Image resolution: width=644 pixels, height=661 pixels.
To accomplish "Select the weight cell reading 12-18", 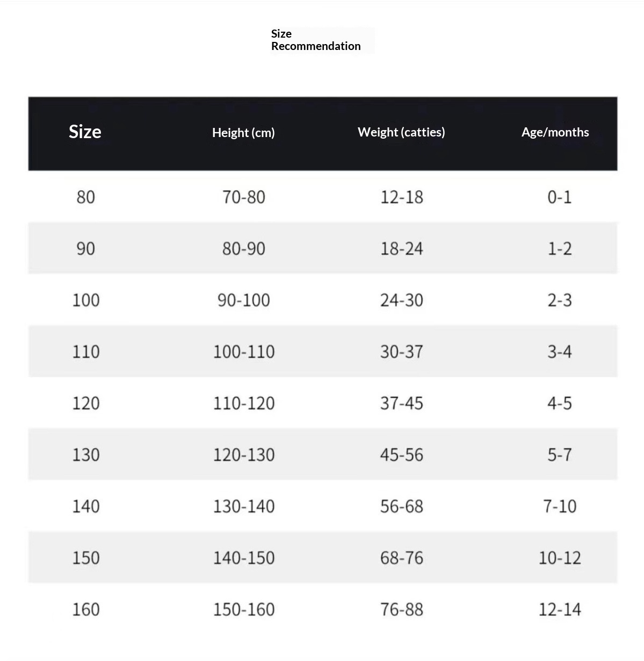I will (x=402, y=197).
